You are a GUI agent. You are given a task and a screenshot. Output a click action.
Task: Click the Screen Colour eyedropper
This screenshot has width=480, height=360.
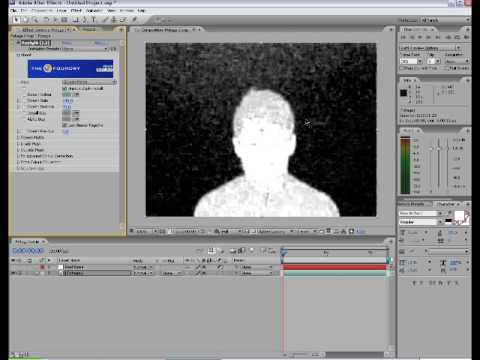(76, 95)
